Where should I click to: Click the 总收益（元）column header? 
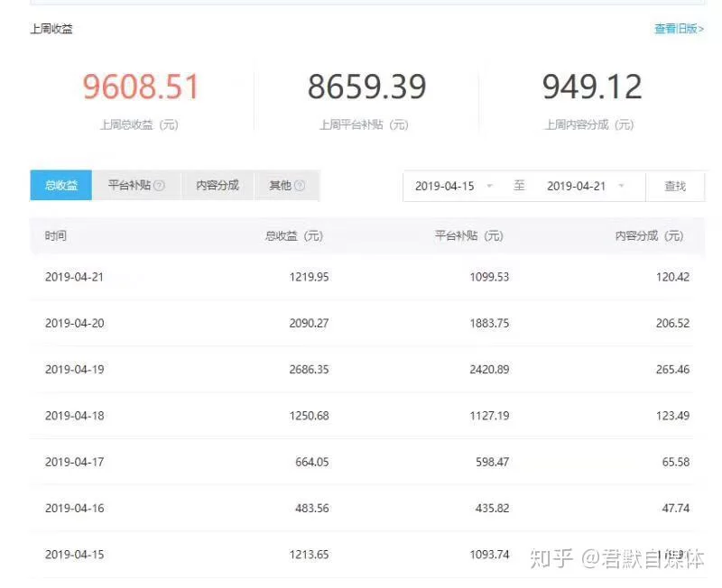(291, 235)
